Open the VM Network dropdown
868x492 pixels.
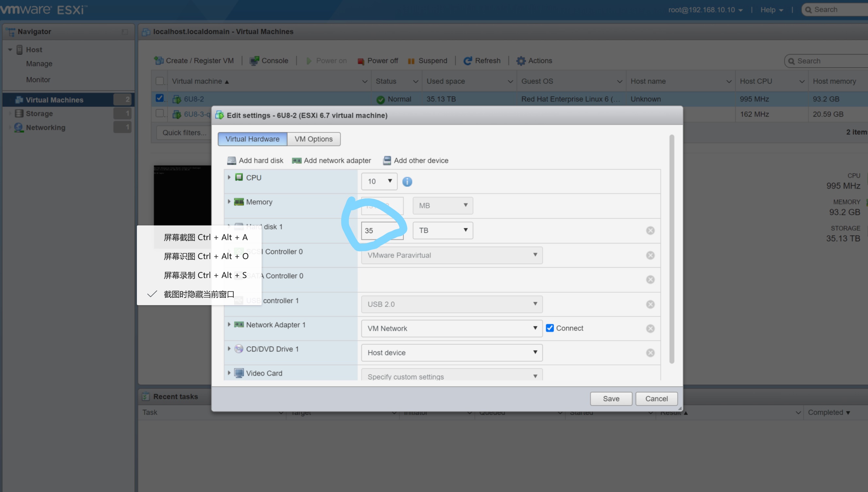click(452, 328)
